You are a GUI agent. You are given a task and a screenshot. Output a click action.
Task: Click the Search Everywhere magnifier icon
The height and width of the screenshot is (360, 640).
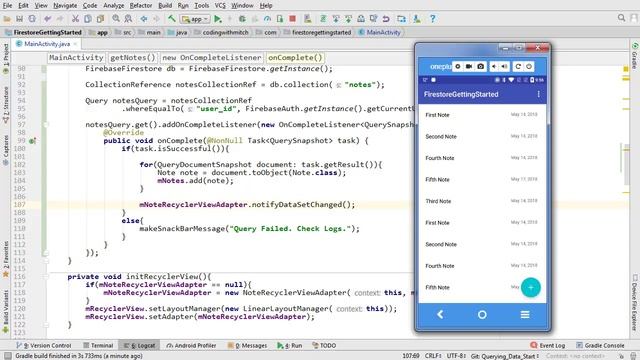pyautogui.click(x=621, y=18)
